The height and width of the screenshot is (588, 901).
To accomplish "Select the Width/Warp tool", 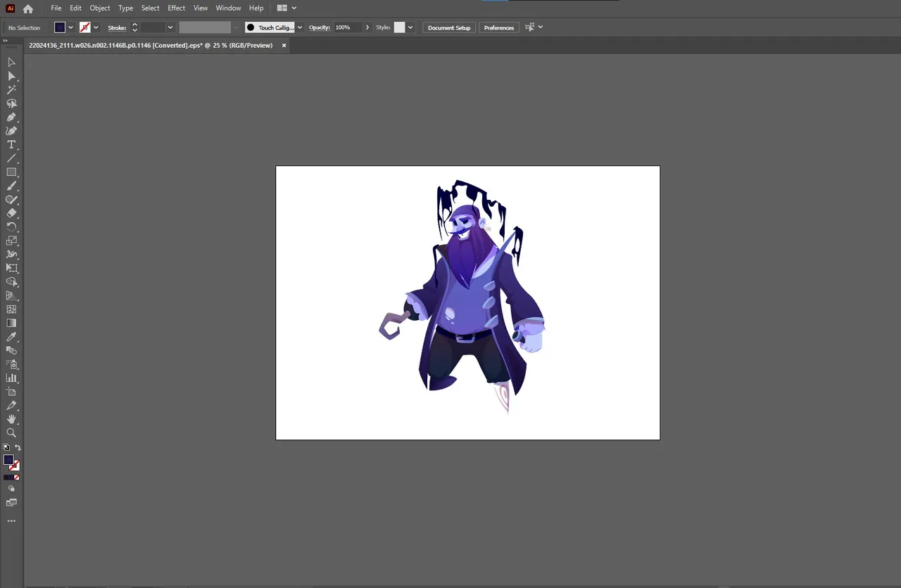I will tap(11, 254).
